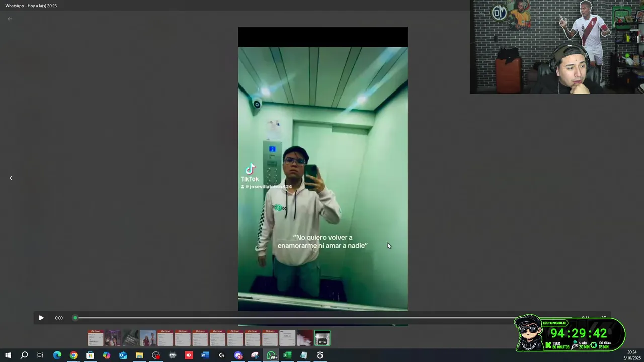Show previous media with left chevron
Image resolution: width=644 pixels, height=362 pixels.
[11, 178]
